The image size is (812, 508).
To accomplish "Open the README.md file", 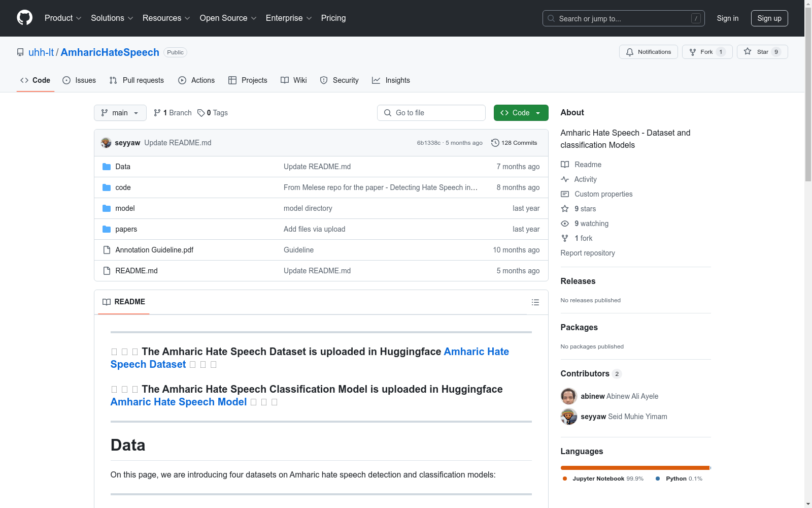I will 137,271.
